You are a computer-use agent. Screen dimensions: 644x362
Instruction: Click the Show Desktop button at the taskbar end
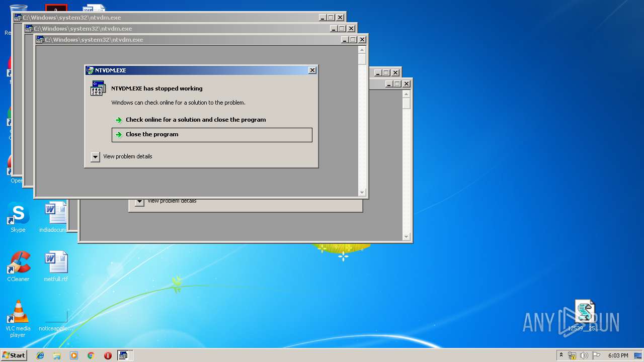[638, 355]
